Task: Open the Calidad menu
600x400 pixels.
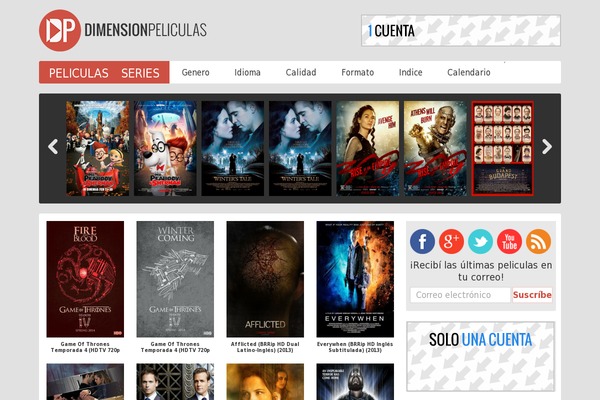Action: click(x=301, y=72)
